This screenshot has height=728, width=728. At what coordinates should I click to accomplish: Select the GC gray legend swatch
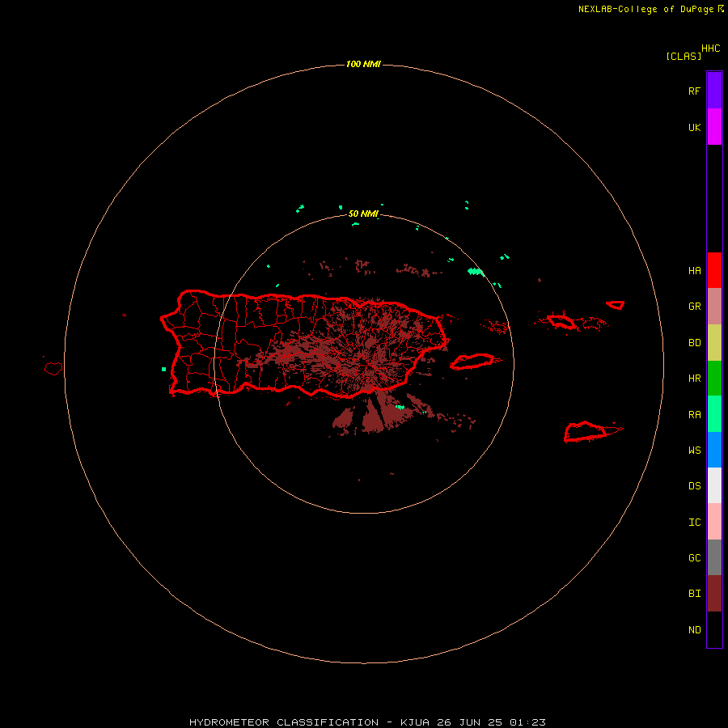[x=714, y=557]
